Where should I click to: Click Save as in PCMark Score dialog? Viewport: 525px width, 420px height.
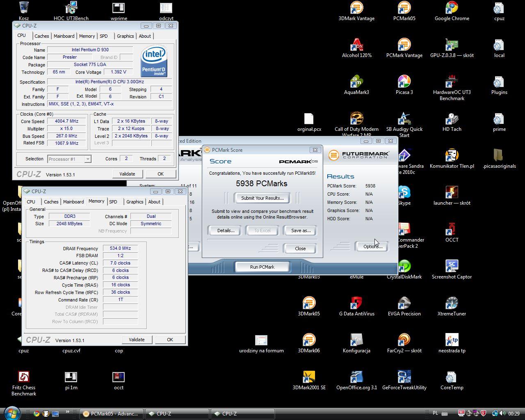[x=301, y=231]
